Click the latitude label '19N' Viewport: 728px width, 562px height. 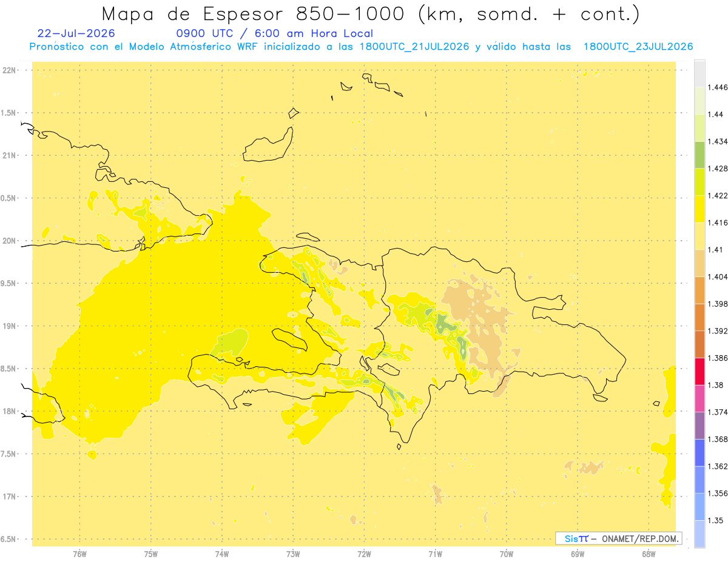pos(10,326)
